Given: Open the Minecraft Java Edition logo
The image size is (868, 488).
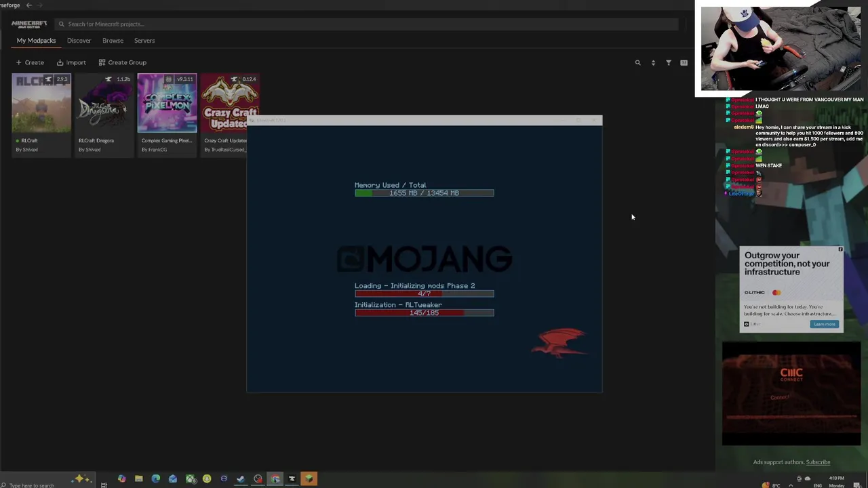Looking at the screenshot, I should point(29,24).
